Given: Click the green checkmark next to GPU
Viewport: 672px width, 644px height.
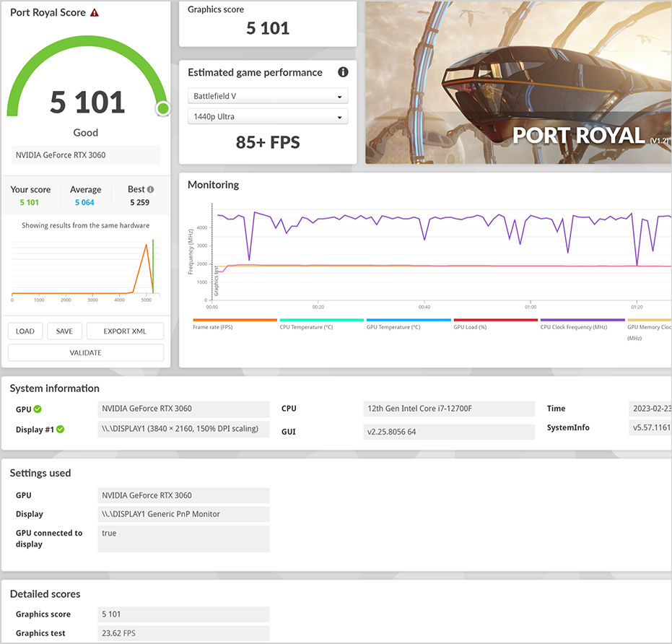Looking at the screenshot, I should [x=38, y=409].
